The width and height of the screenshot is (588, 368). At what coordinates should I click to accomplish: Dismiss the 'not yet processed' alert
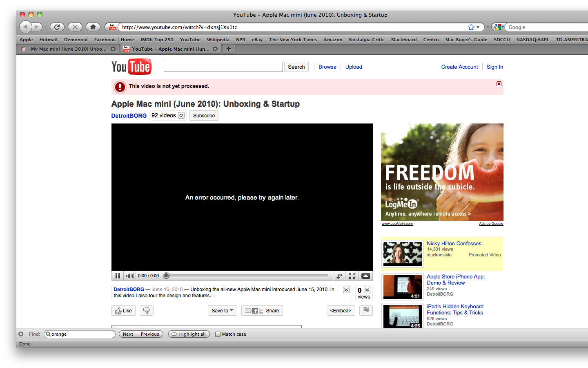[x=499, y=84]
